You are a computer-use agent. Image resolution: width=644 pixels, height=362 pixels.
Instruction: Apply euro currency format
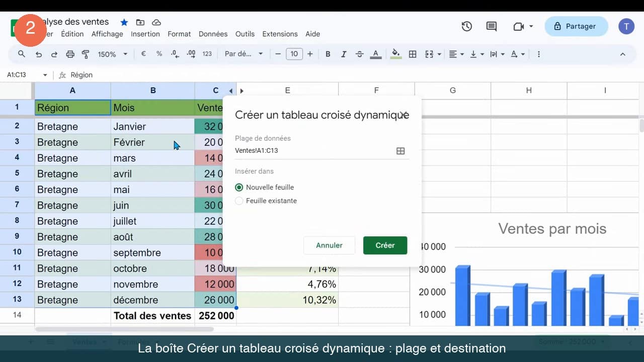(143, 54)
